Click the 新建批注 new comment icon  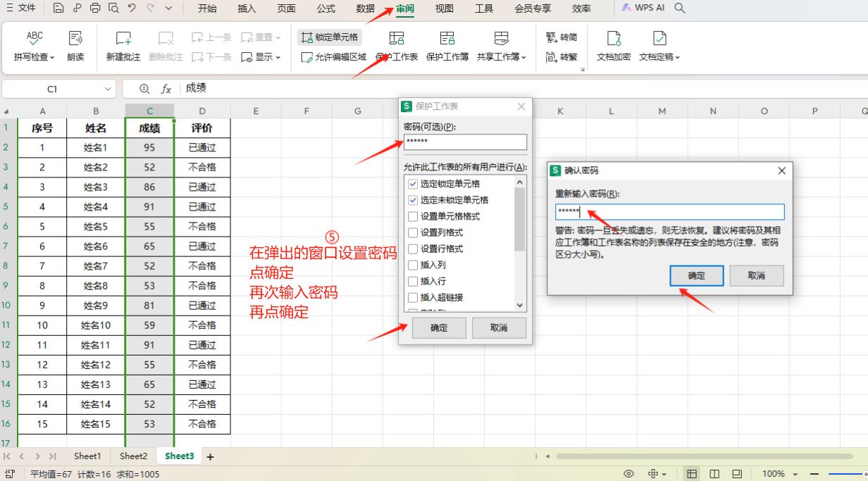(123, 39)
